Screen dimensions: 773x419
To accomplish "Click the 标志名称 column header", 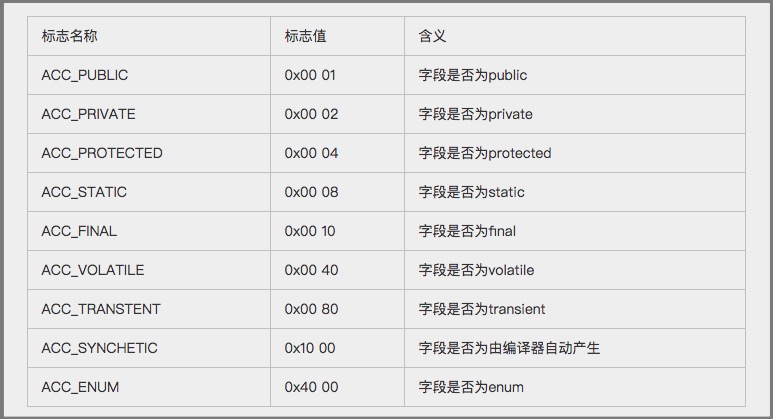I will pyautogui.click(x=70, y=36).
